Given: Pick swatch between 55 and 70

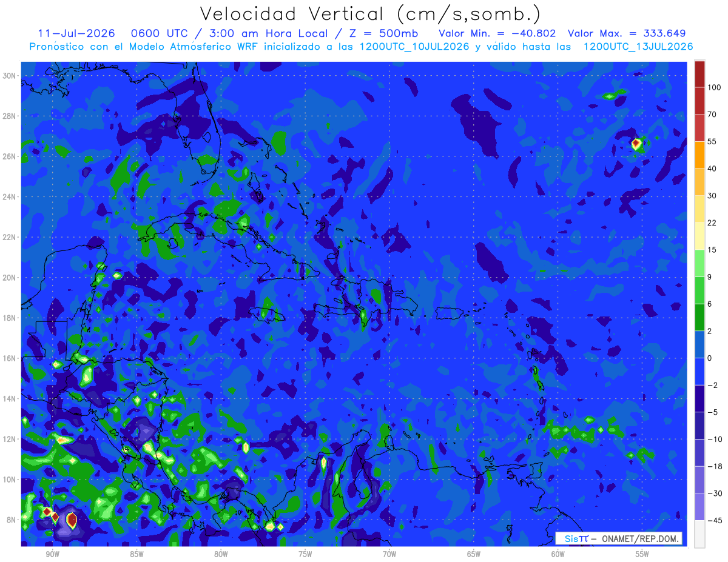Looking at the screenshot, I should (x=699, y=128).
